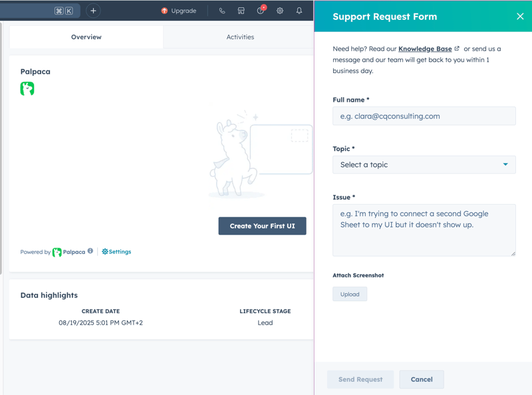The width and height of the screenshot is (532, 395).
Task: Close the Support Request Form panel
Action: coord(520,17)
